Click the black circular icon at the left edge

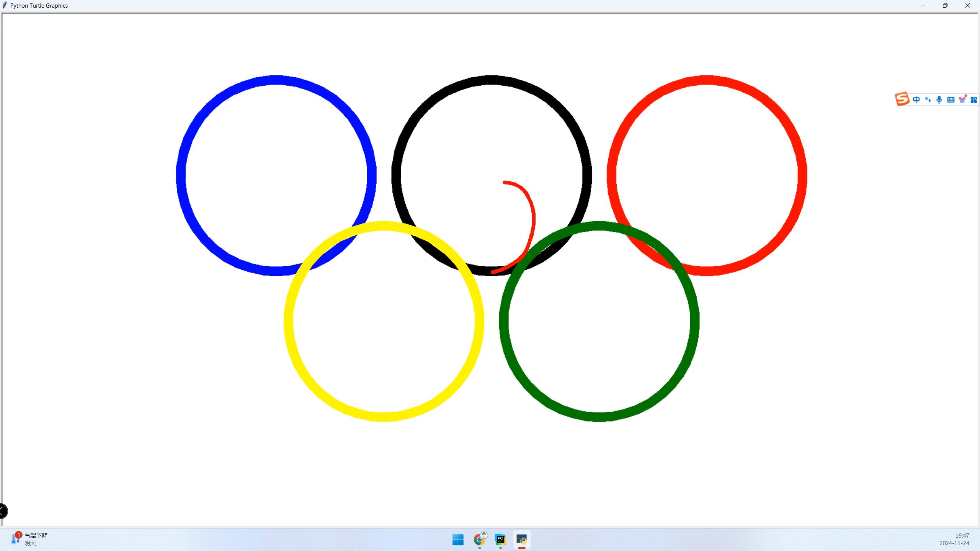point(3,511)
